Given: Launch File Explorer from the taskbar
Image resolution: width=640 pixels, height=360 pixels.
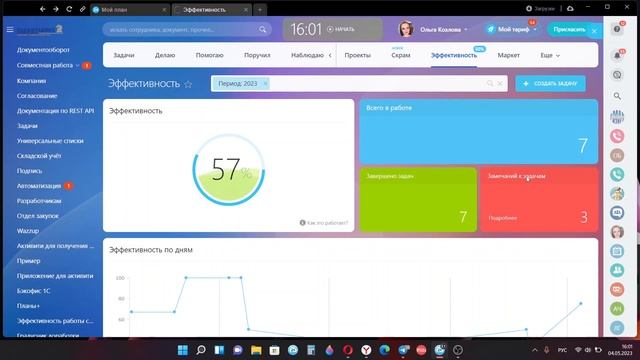Looking at the screenshot, I should click(256, 350).
